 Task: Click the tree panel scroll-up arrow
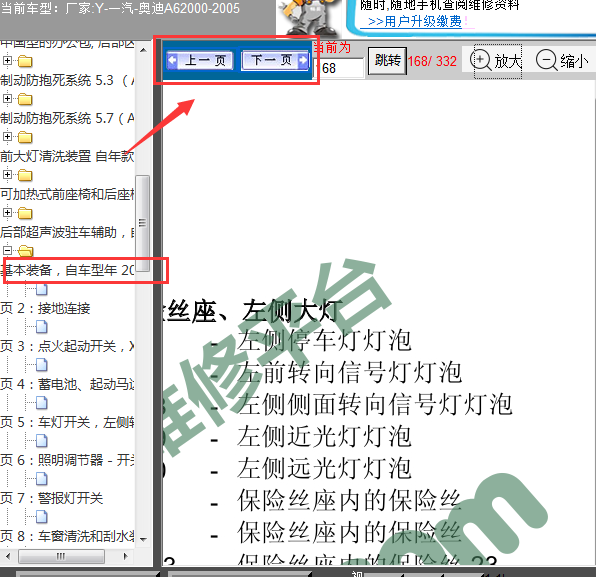click(x=143, y=50)
